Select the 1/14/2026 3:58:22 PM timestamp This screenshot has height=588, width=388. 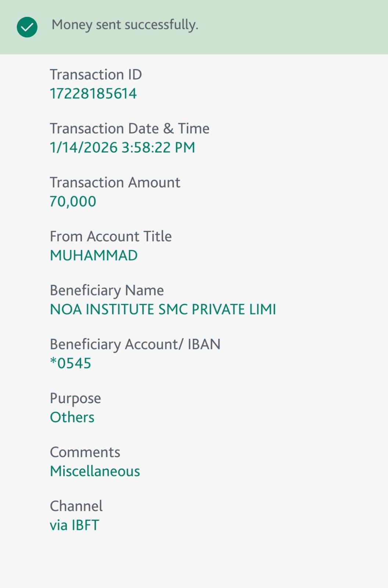(122, 148)
